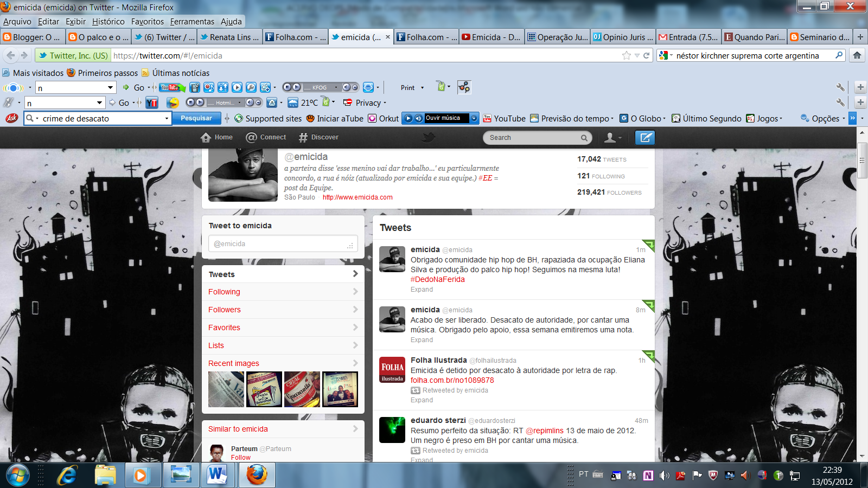The width and height of the screenshot is (868, 488).
Task: Expand the Privacy dropdown menu
Action: (385, 103)
